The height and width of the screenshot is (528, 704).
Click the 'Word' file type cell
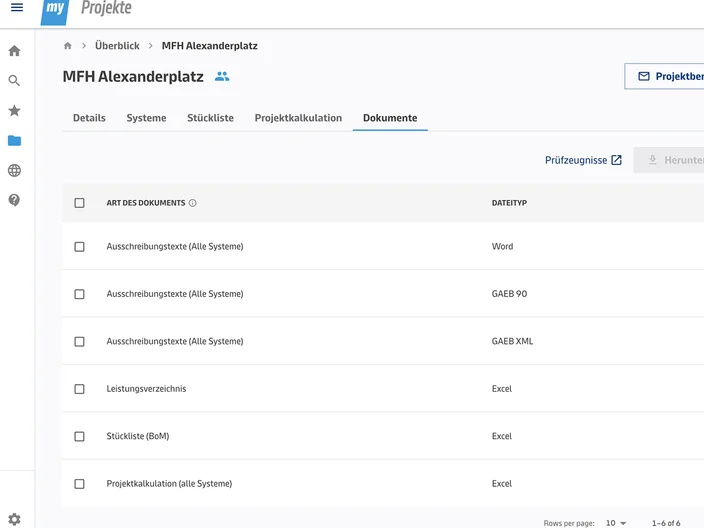[502, 246]
